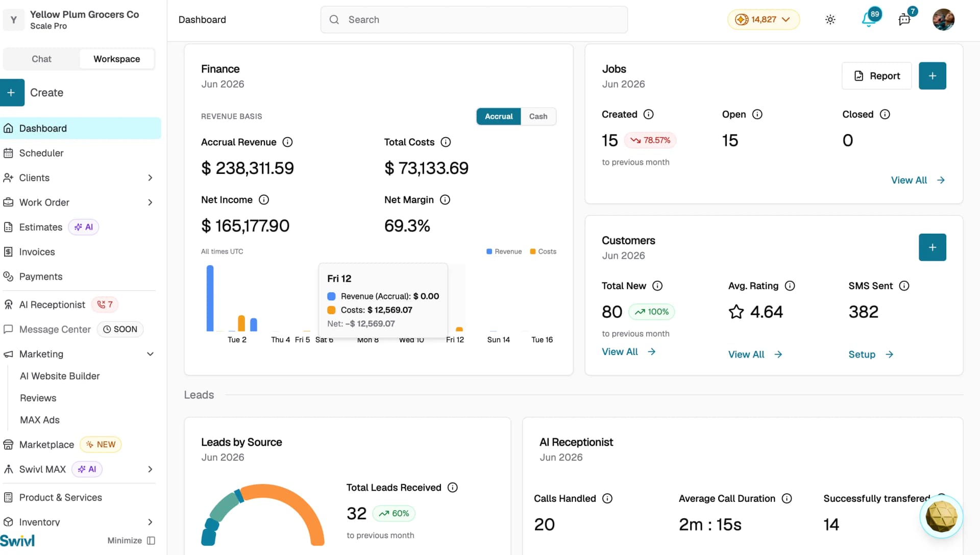Click the Total Costs info icon
The height and width of the screenshot is (555, 980).
coord(446,142)
